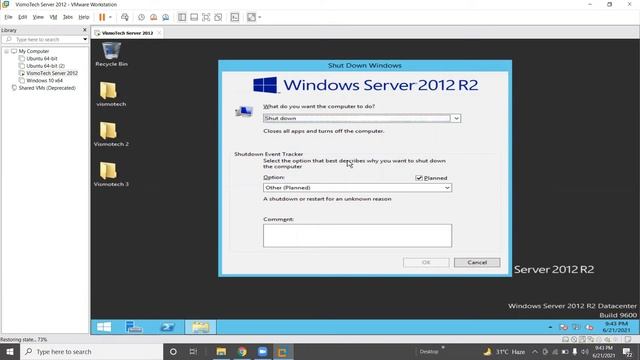Viewport: 640px width, 360px height.
Task: Open Zoom from the host taskbar
Action: 262,351
